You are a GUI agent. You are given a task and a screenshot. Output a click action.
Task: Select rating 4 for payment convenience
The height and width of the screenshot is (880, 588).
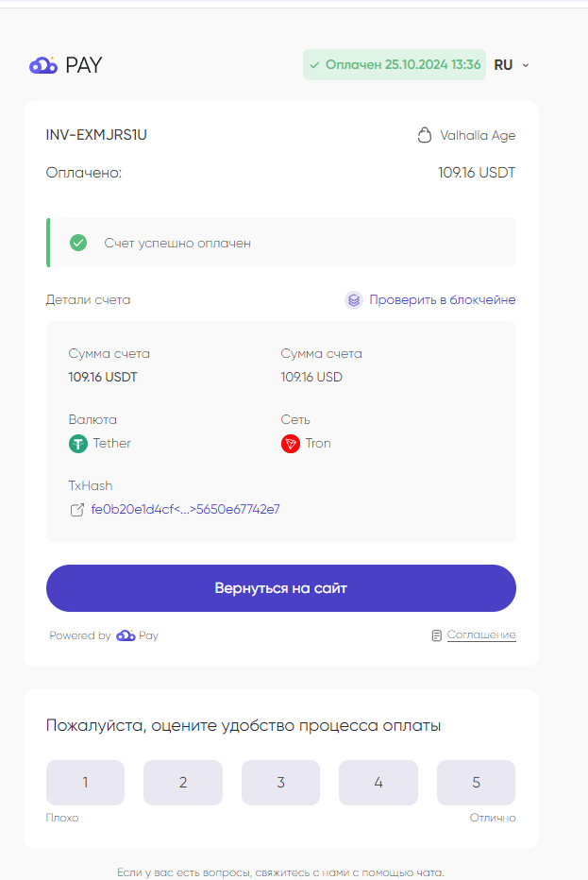tap(378, 782)
